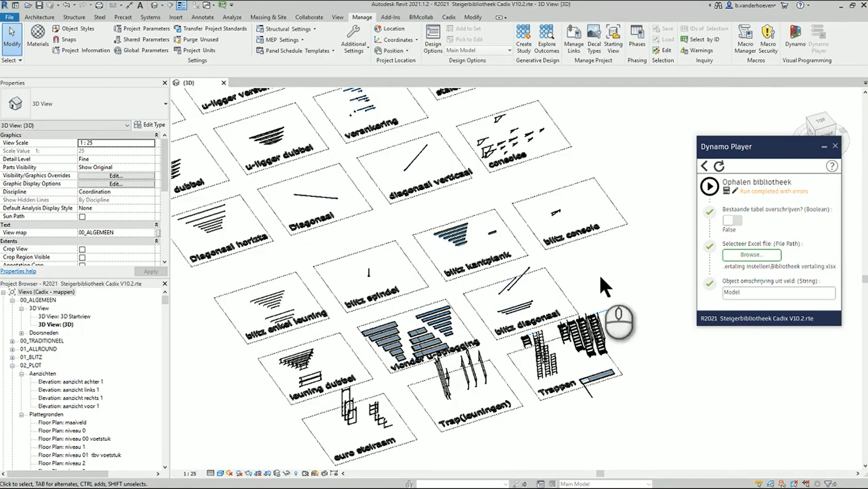This screenshot has width=868, height=489.
Task: Select Floor Plan: niveau 0
Action: (62, 431)
